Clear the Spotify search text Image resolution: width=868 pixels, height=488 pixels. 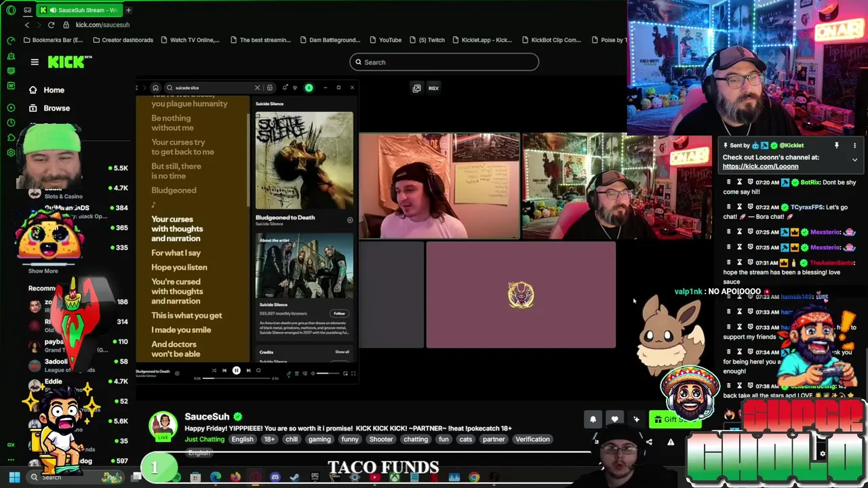coord(257,87)
